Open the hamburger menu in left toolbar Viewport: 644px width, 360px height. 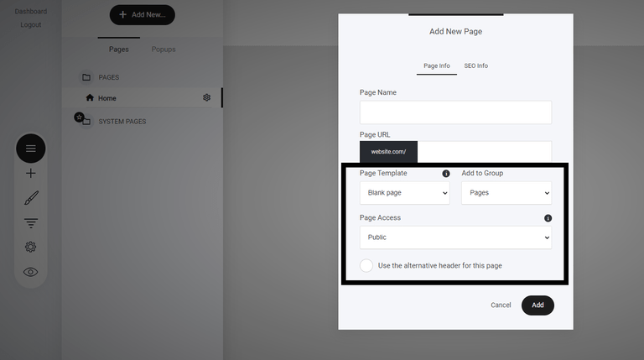click(x=31, y=149)
